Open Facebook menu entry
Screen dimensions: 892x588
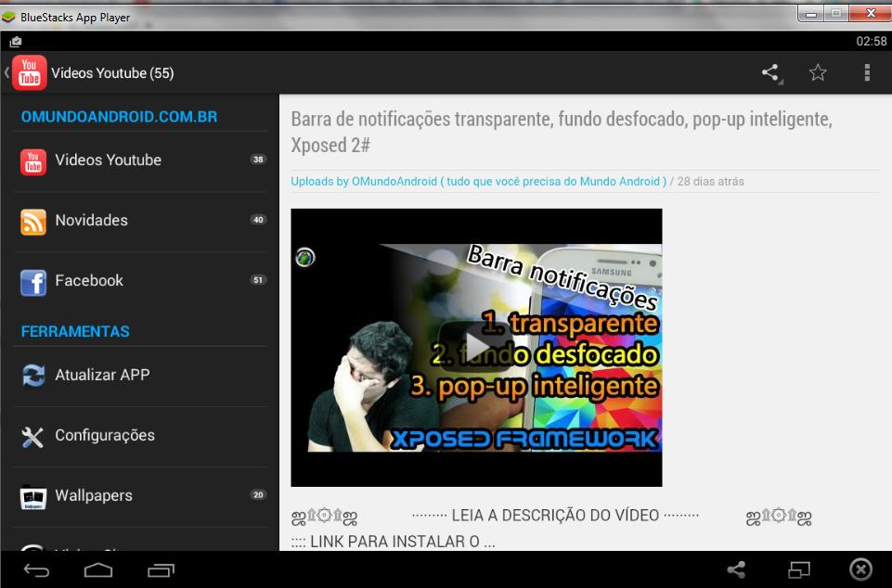coord(140,281)
